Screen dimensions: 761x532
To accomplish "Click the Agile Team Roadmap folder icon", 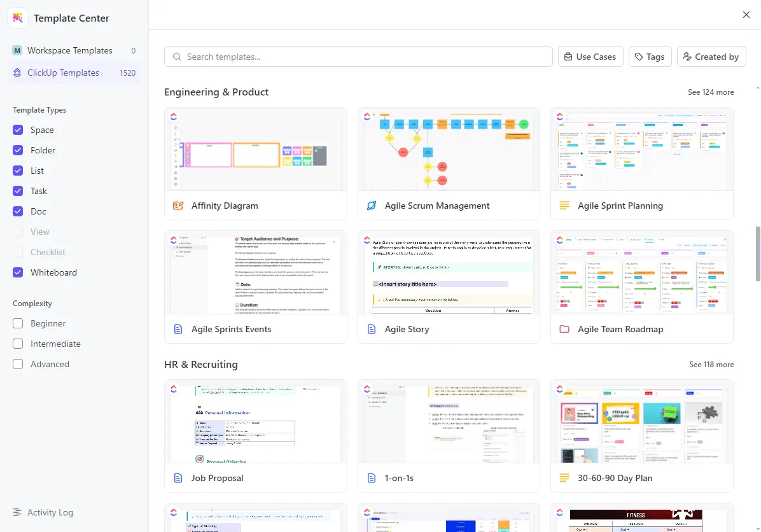I will click(564, 329).
